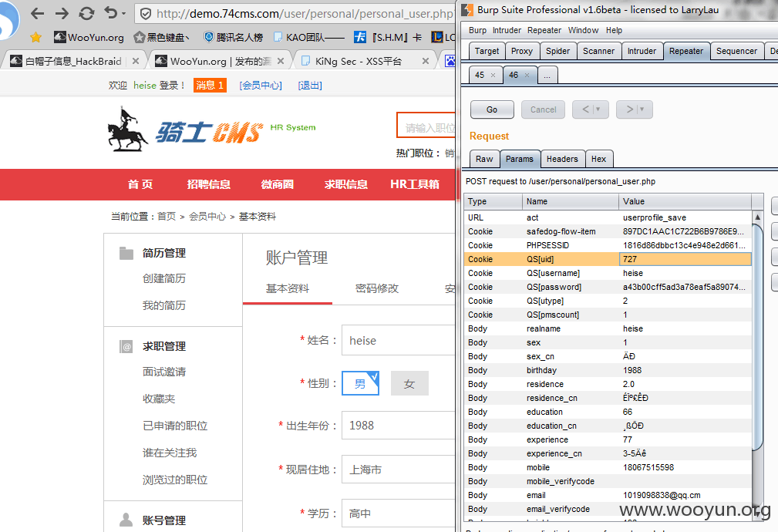Switch to the Intruder tool tab
778x532 pixels.
642,51
